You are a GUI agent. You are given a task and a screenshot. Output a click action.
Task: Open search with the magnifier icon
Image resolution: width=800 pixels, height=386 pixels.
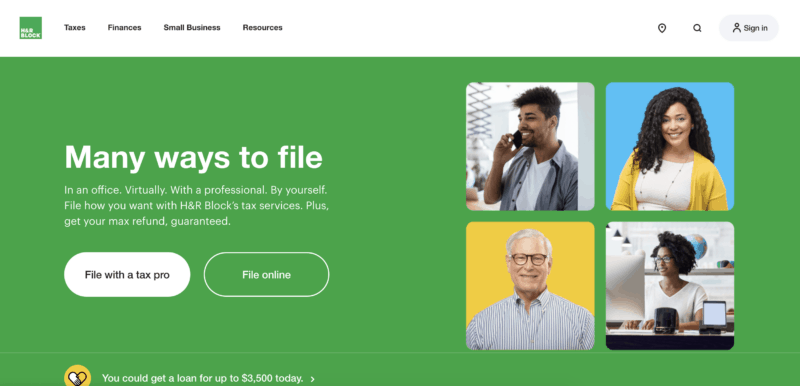coord(697,28)
